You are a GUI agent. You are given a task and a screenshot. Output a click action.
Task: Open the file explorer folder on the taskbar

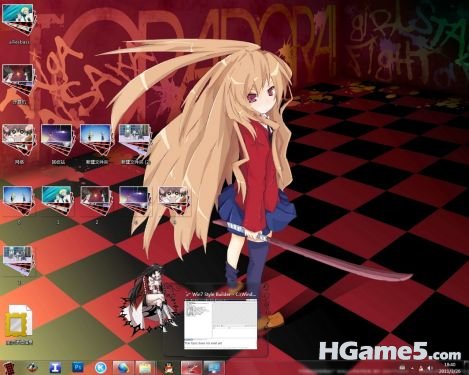[x=145, y=368]
